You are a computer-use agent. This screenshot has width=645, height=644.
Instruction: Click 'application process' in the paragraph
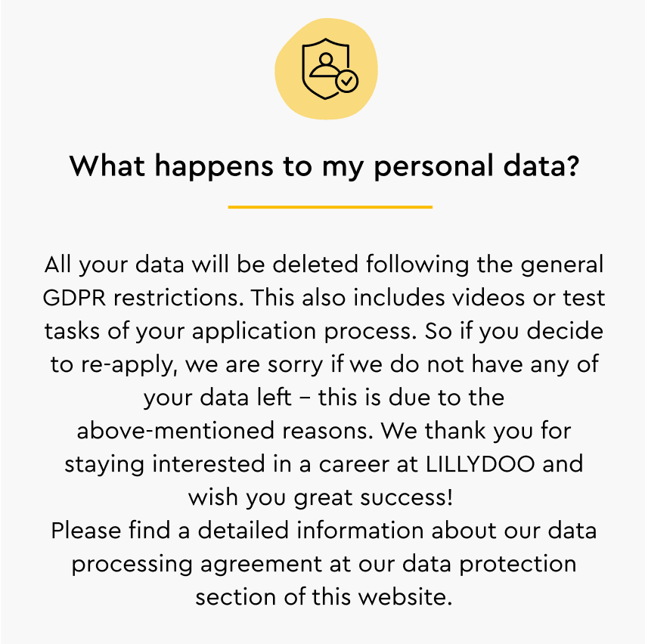tap(303, 332)
